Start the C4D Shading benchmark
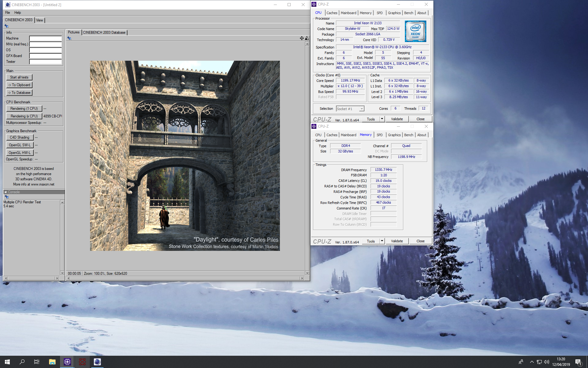 click(x=19, y=137)
